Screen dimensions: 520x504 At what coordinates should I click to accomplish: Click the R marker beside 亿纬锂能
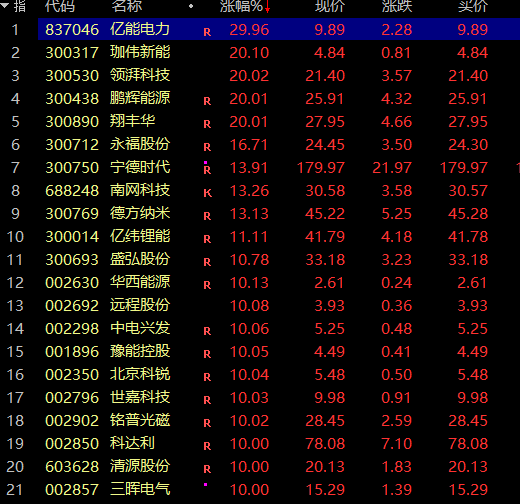tap(207, 239)
